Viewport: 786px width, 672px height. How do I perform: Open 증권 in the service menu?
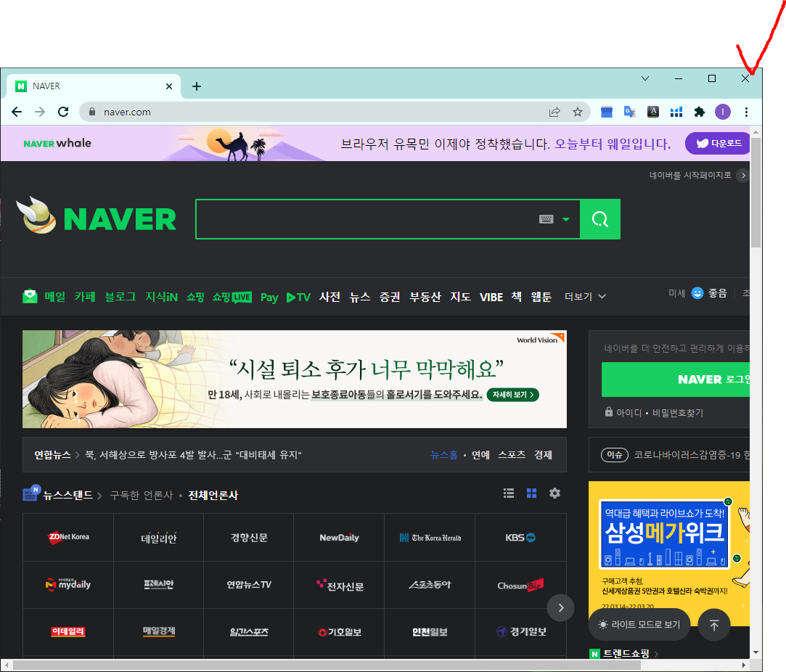390,297
